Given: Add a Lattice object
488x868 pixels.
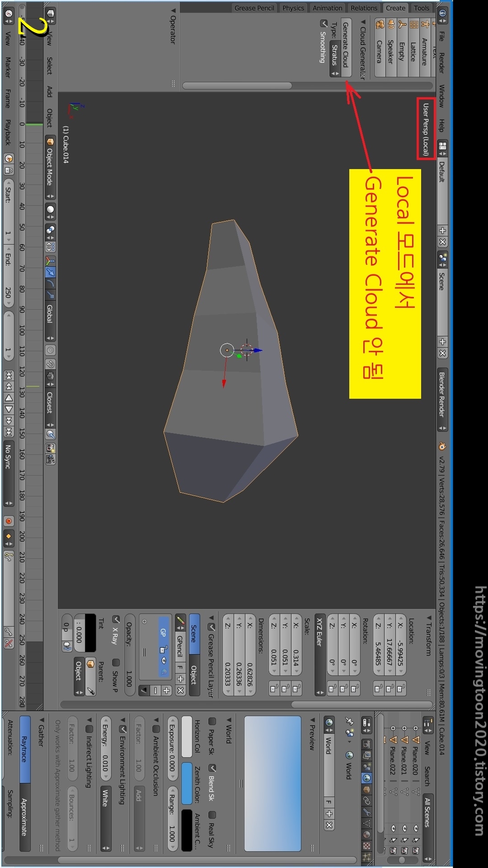Looking at the screenshot, I should click(413, 47).
